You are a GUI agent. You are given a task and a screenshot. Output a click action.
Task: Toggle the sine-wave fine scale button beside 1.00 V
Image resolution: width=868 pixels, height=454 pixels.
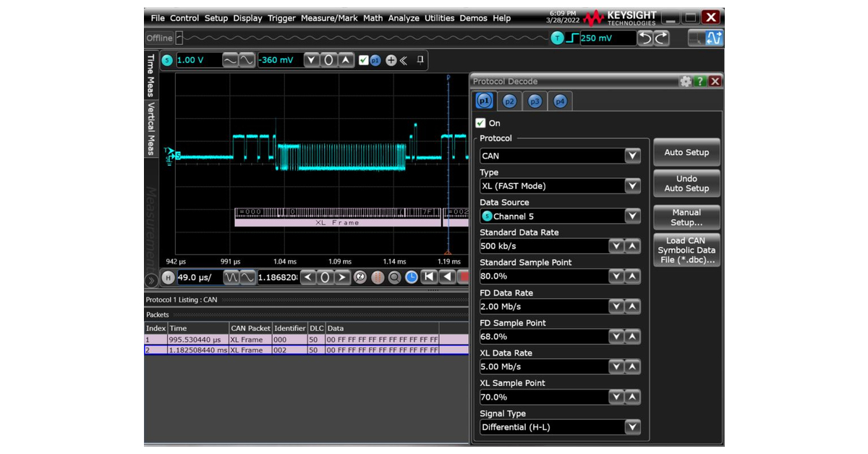[x=245, y=60]
